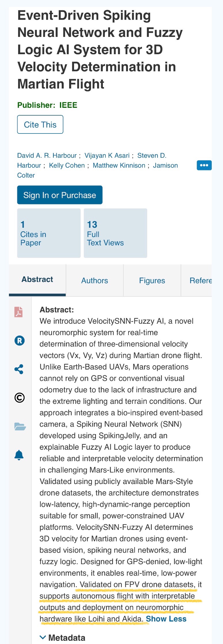
Task: Select the Abstract tab
Action: click(x=37, y=280)
